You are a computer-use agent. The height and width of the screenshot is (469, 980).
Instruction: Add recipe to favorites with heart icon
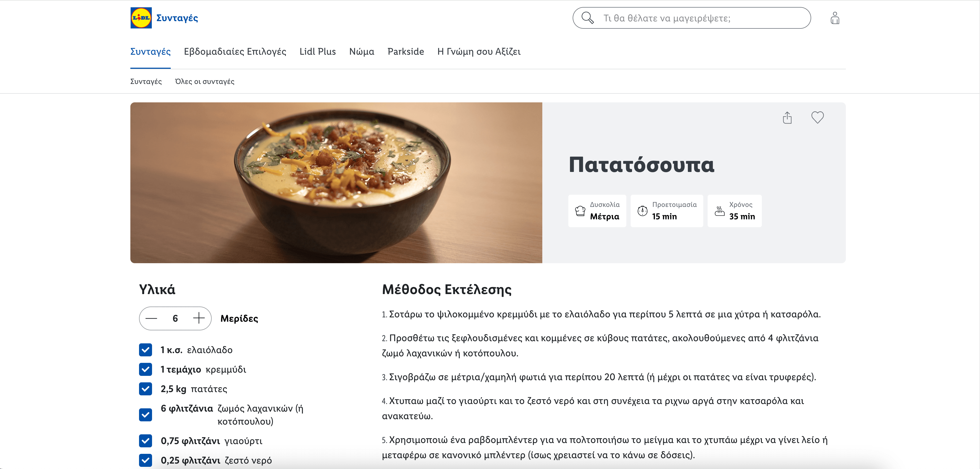click(x=817, y=118)
